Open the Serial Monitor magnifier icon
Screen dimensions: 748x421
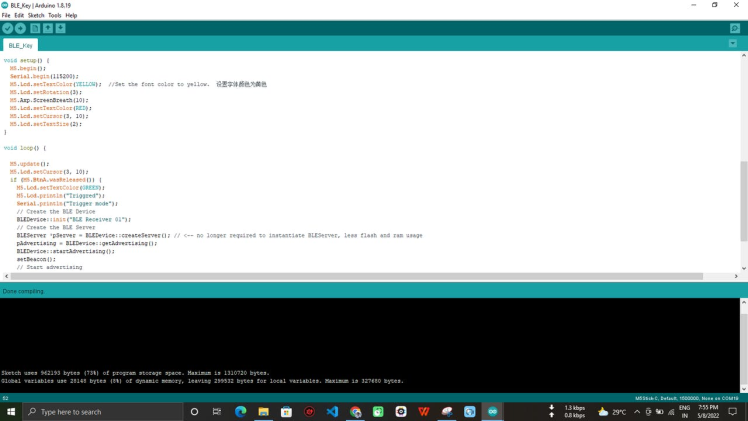(735, 29)
